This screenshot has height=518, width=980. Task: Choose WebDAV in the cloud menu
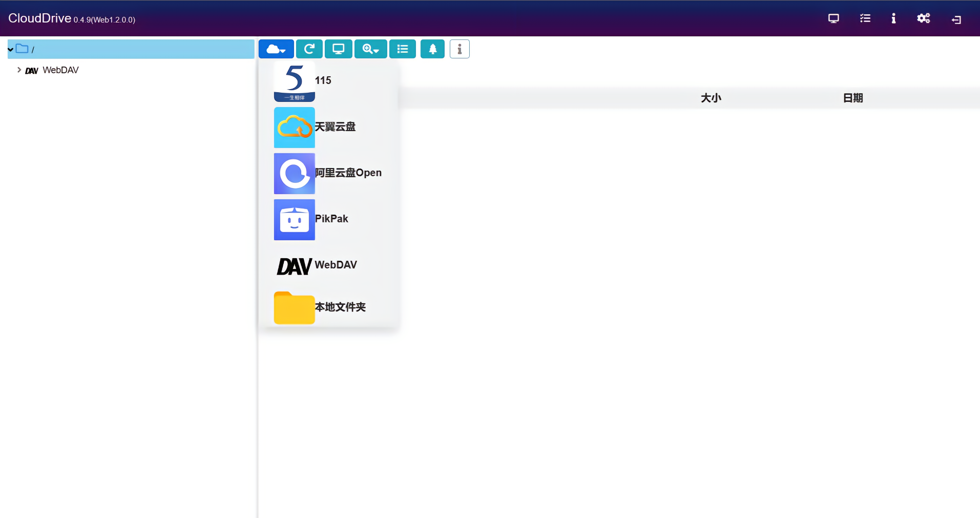(336, 265)
